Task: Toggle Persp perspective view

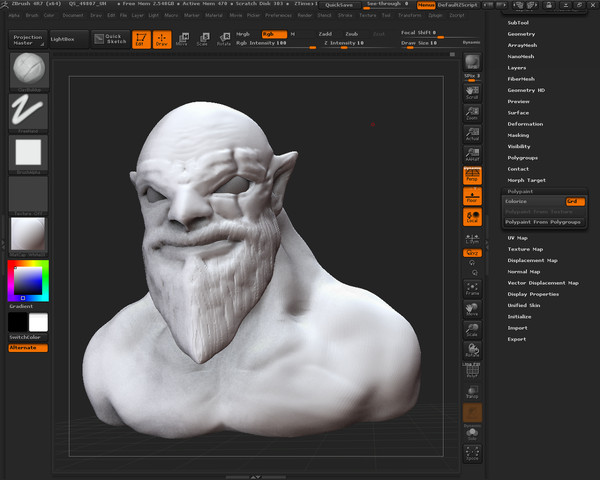Action: pos(472,175)
